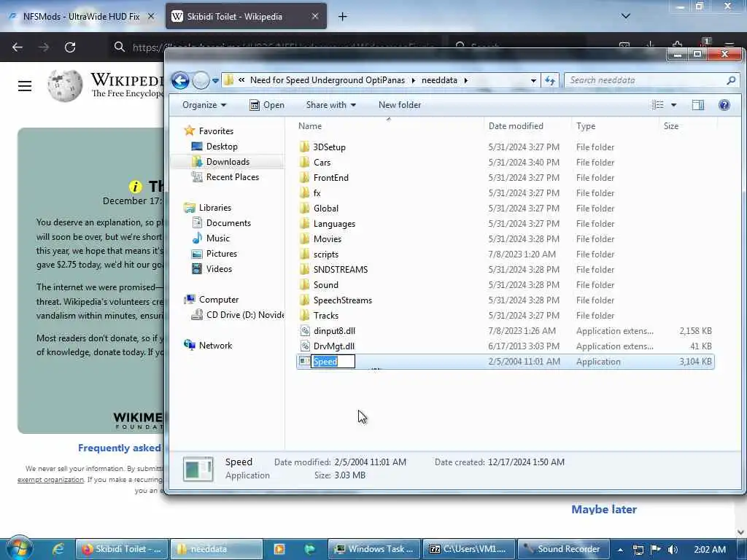Viewport: 747px width, 560px height.
Task: Click Windows Start orb
Action: pyautogui.click(x=18, y=548)
